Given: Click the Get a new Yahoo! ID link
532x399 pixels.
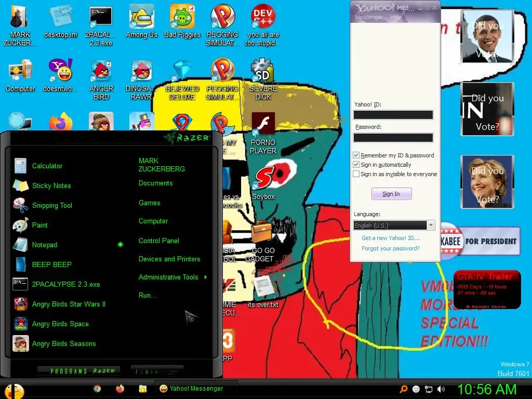Looking at the screenshot, I should tap(391, 238).
